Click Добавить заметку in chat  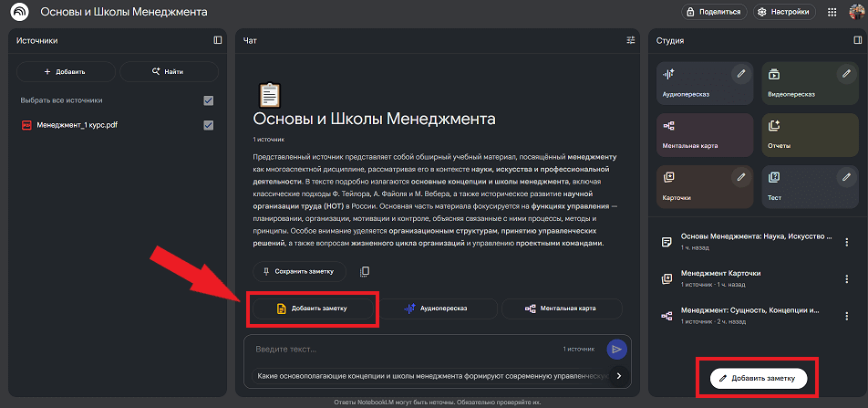coord(314,309)
